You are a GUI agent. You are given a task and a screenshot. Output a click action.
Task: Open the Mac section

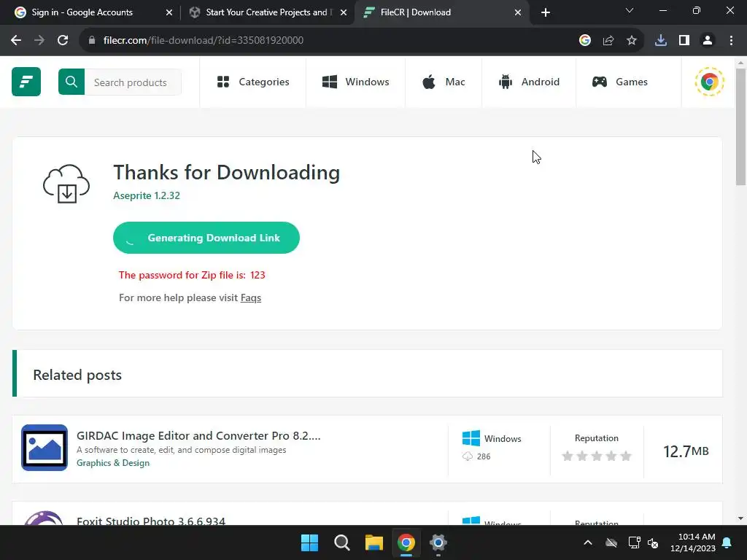(x=444, y=82)
